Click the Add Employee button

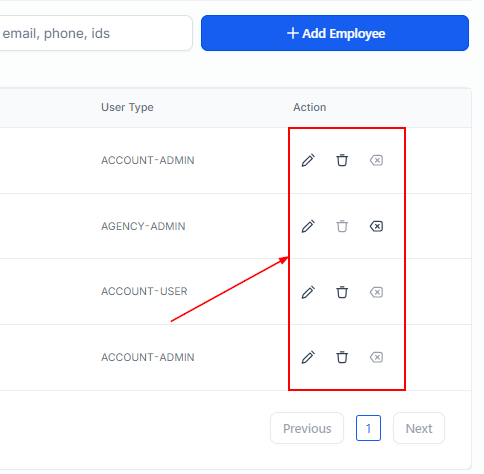coord(335,33)
